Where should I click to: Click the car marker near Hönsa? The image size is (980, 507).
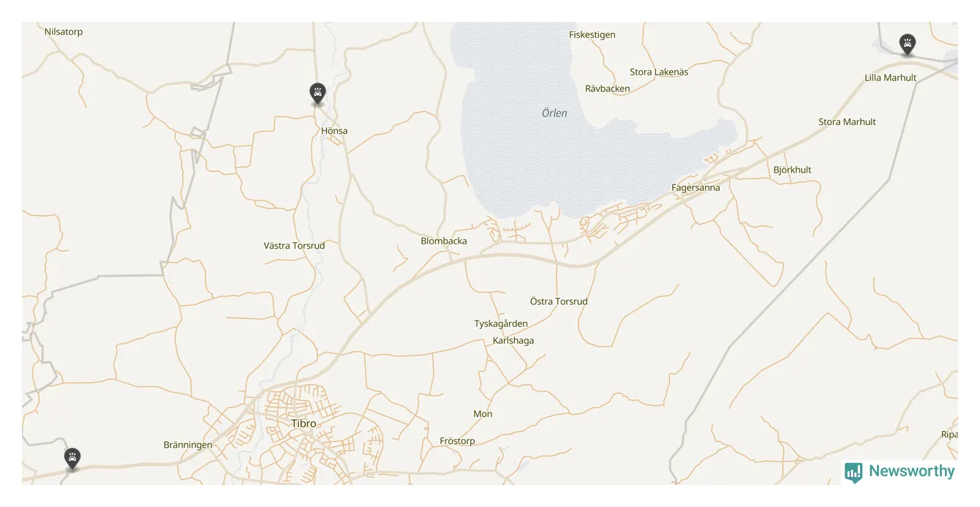317,94
